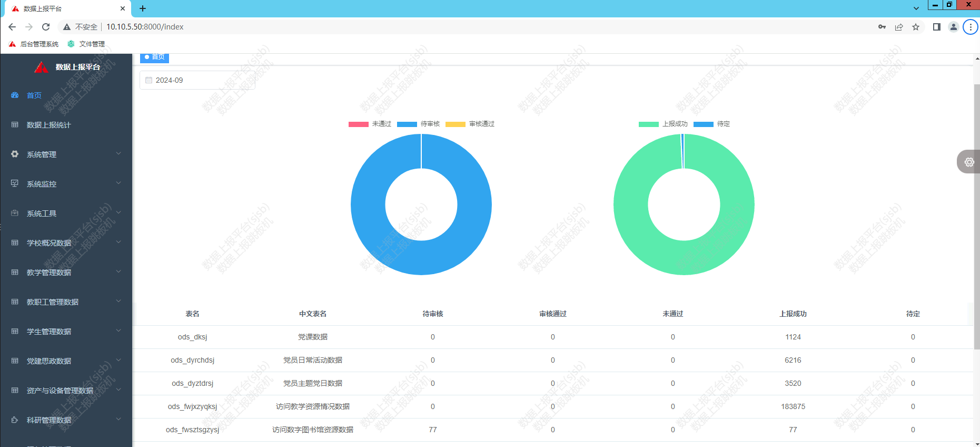Close the 数据上报平台 browser tab
The height and width of the screenshot is (447, 980).
123,8
